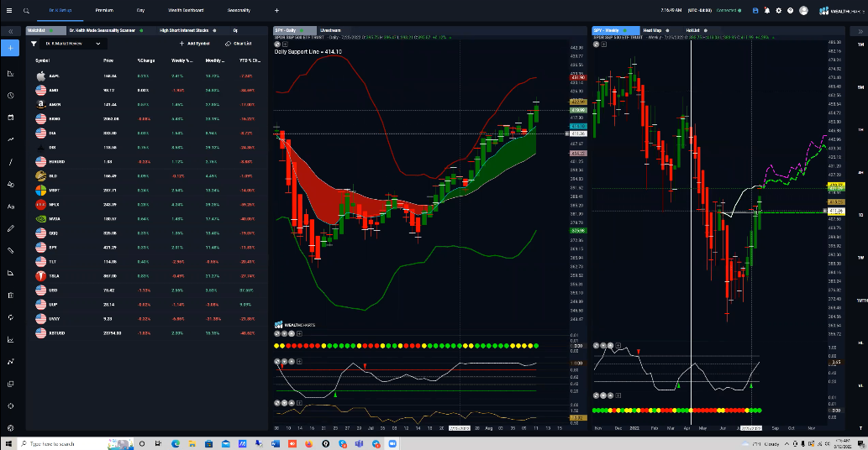Open the Heat Map tab
The width and height of the screenshot is (868, 450).
652,30
